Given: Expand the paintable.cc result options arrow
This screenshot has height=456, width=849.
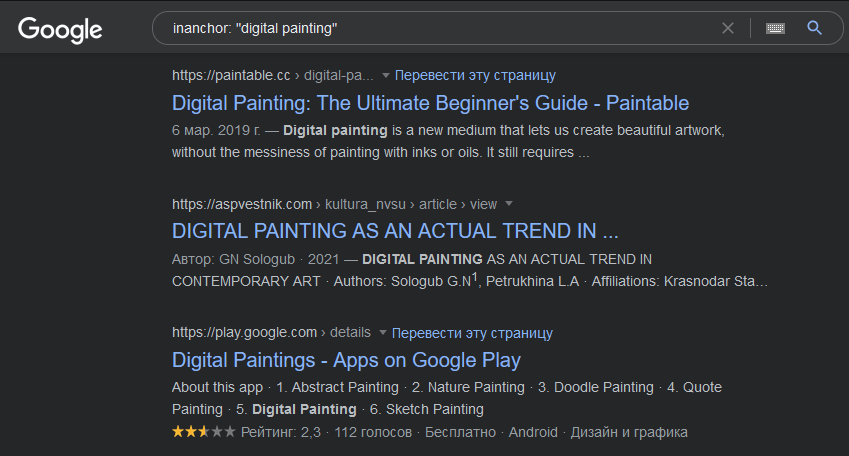Looking at the screenshot, I should [386, 75].
